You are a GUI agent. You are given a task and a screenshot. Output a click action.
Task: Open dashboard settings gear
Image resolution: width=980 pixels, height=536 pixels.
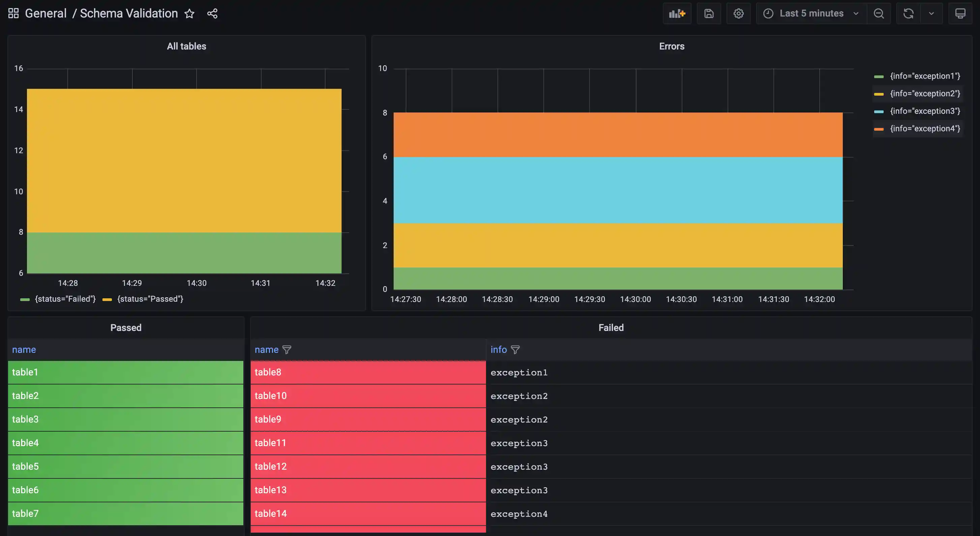point(738,14)
